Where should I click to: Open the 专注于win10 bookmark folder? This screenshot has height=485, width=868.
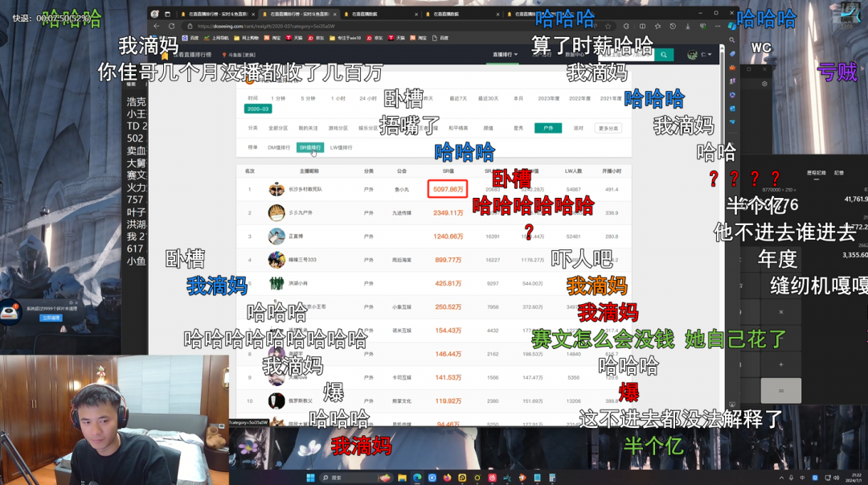coord(346,39)
